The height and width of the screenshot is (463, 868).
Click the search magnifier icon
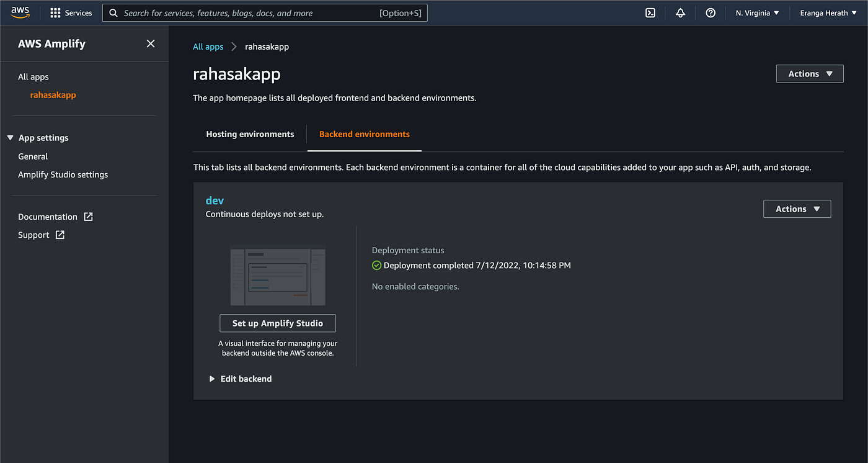(x=113, y=13)
